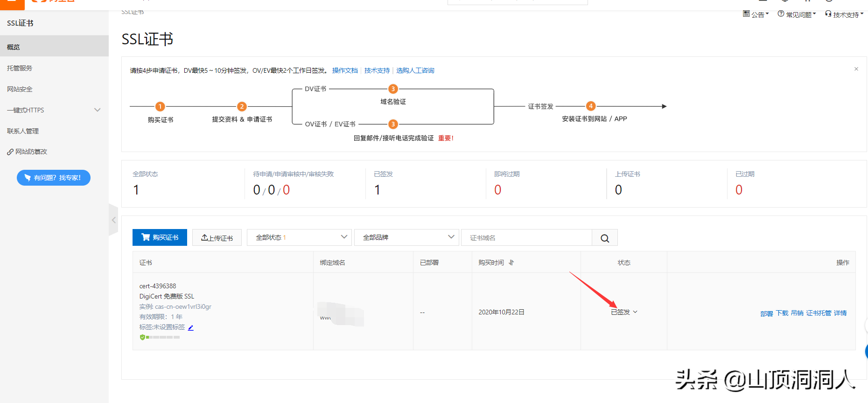Open the 全部状态 filter dropdown

click(x=299, y=237)
